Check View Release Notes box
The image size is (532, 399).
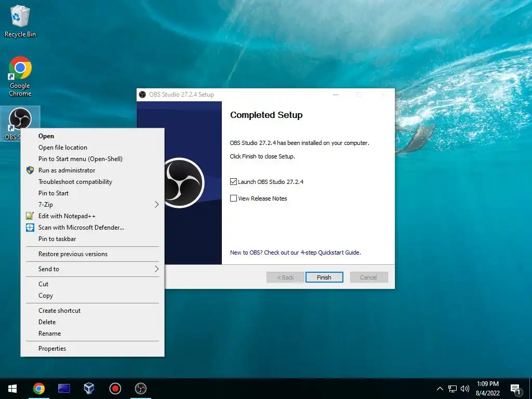coord(233,198)
